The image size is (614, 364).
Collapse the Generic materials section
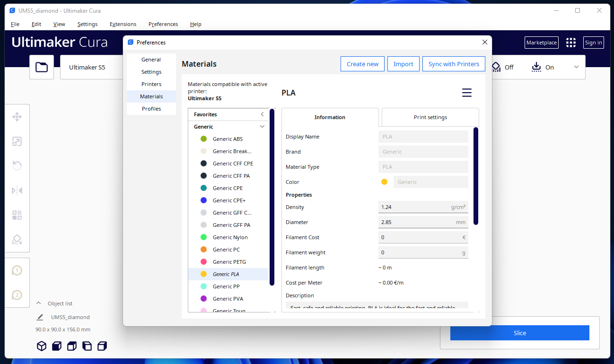click(263, 127)
